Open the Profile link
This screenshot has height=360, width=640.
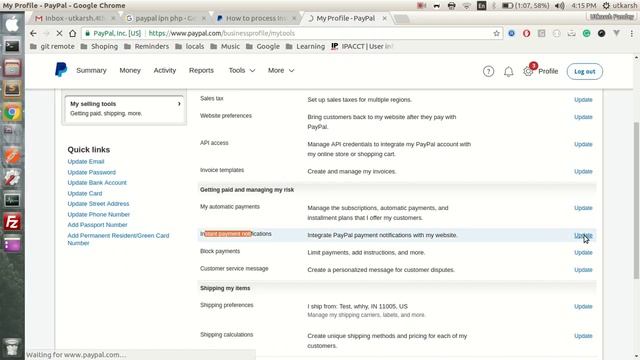tap(548, 71)
